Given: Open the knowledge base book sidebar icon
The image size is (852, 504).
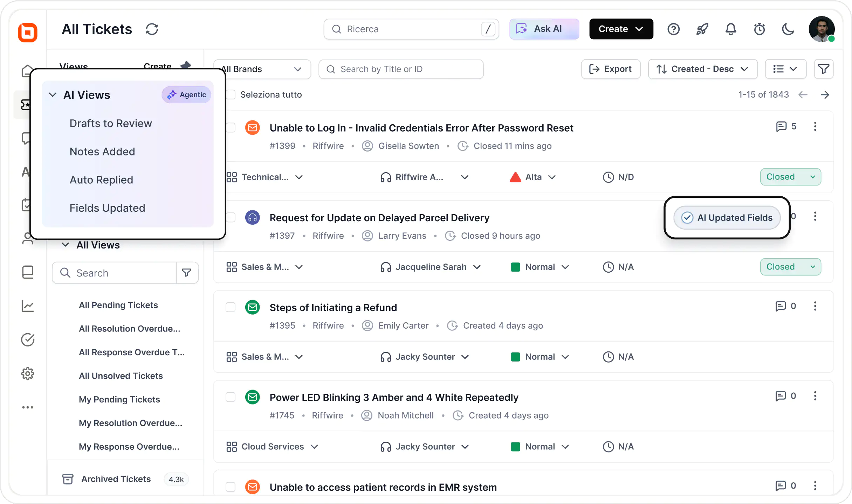Looking at the screenshot, I should pyautogui.click(x=28, y=272).
